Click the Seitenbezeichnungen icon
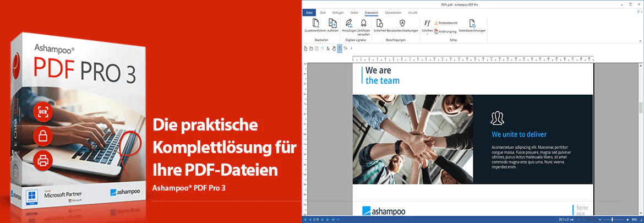 point(472,23)
